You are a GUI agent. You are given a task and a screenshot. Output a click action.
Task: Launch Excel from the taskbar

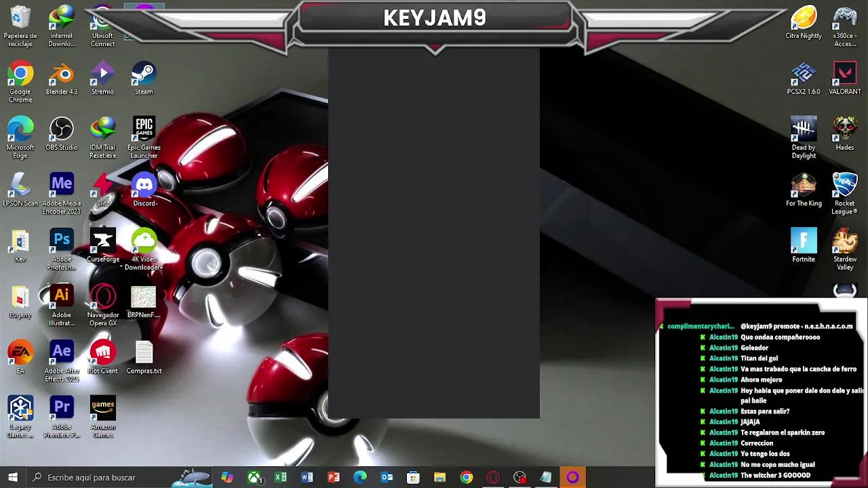(281, 477)
